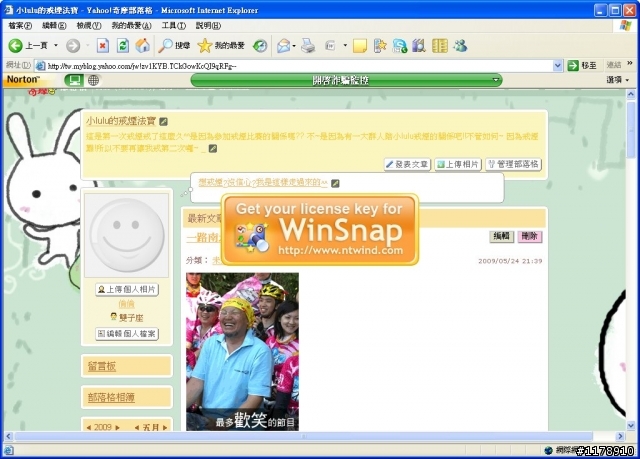This screenshot has height=459, width=640.
Task: Click the yellow sticky note toolbar icon
Action: point(360,46)
